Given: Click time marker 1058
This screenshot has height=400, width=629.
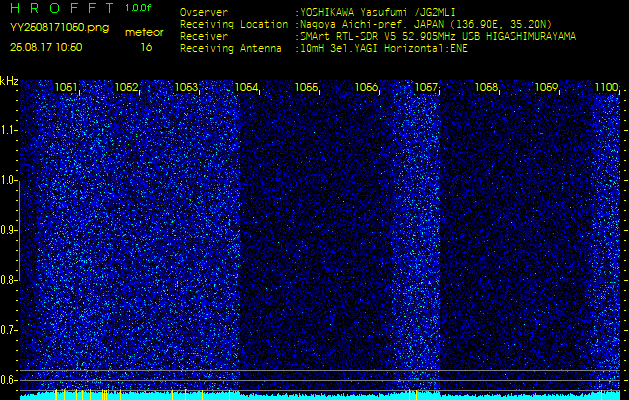Looking at the screenshot, I should point(487,87).
